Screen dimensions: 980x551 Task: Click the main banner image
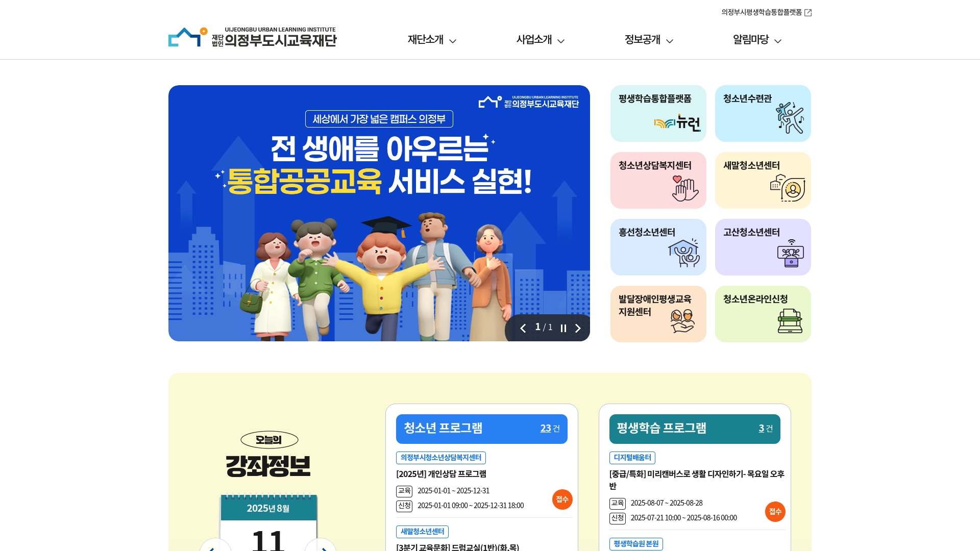[379, 213]
